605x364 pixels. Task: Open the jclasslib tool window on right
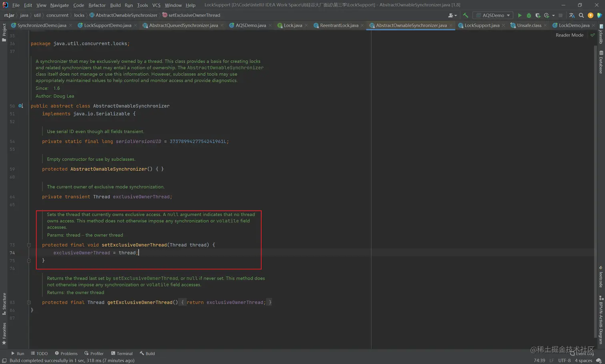601,34
